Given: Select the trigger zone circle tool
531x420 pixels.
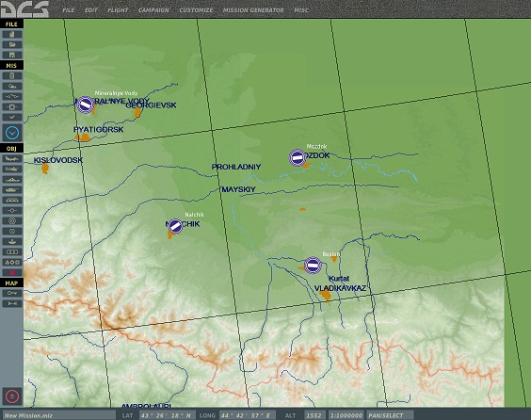Looking at the screenshot, I should [12, 232].
